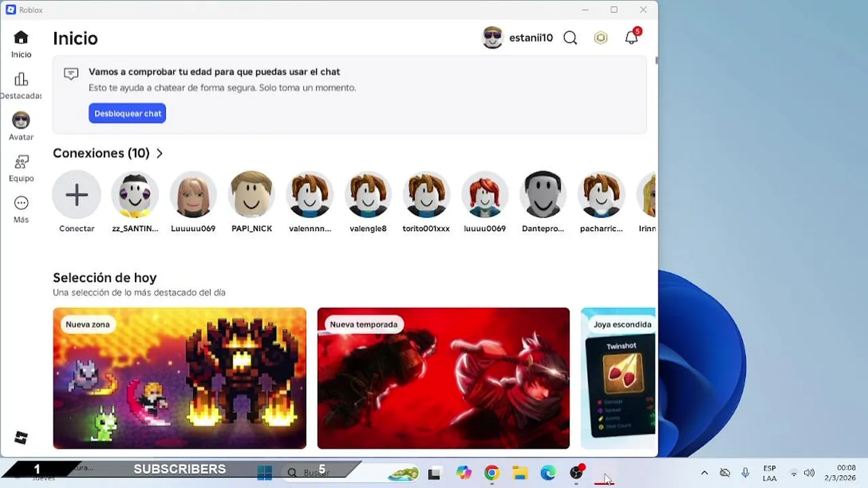This screenshot has width=868, height=488.
Task: Open the Inicio home sidebar icon
Action: coord(21,38)
